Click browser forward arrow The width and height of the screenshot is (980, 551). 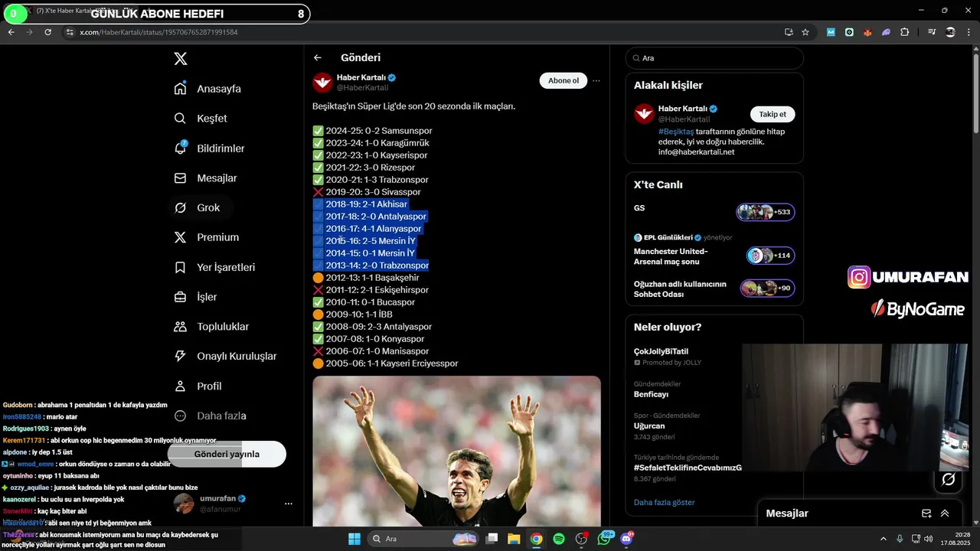29,32
